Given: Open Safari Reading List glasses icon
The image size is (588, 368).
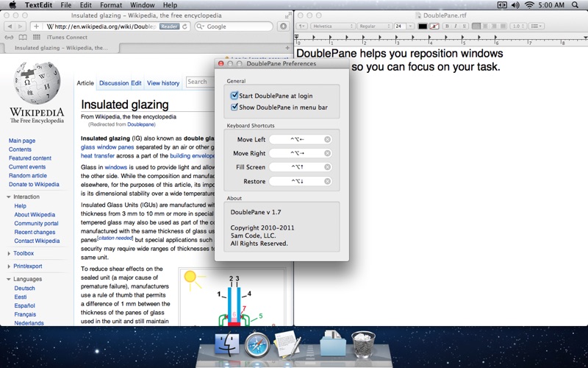Looking at the screenshot, I should [9, 38].
